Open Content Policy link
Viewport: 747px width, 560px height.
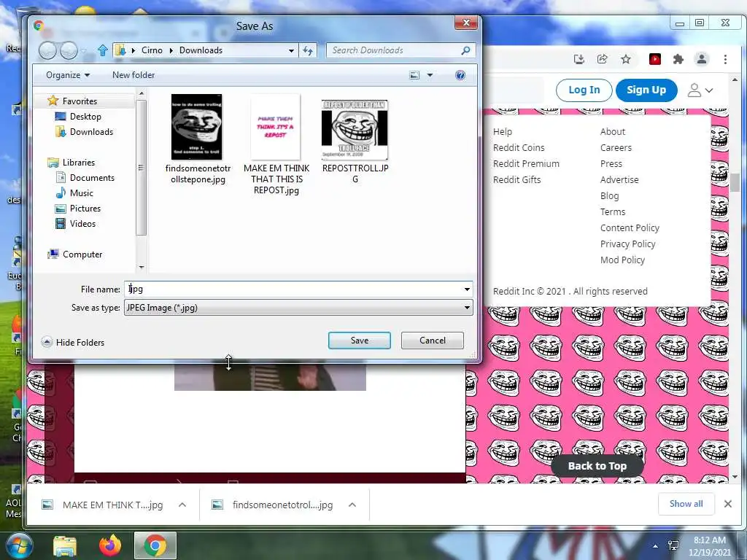(630, 228)
